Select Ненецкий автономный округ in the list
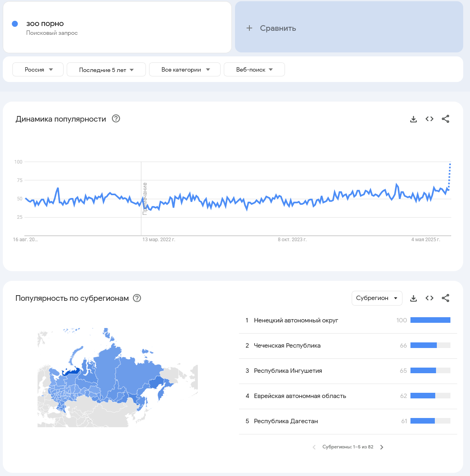 (296, 320)
